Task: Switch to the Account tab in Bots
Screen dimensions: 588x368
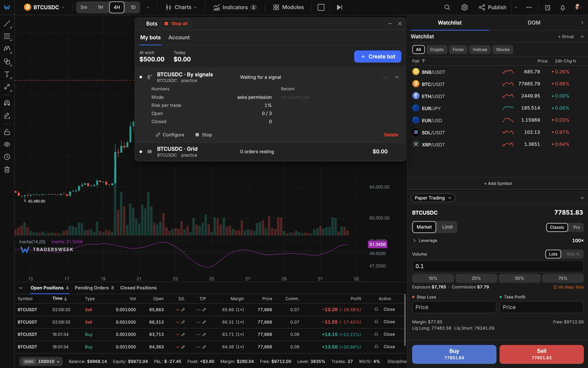Action: coord(179,37)
